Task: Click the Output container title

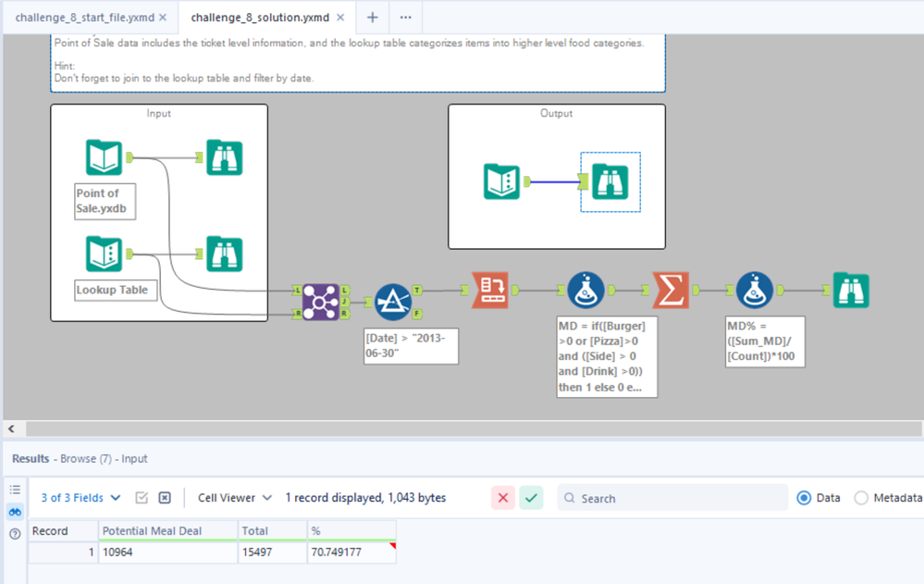Action: point(556,113)
